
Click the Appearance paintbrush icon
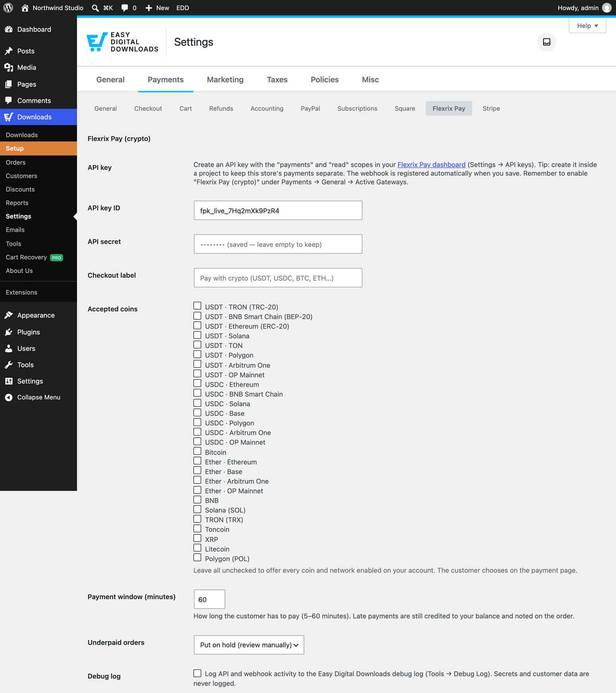(x=8, y=315)
